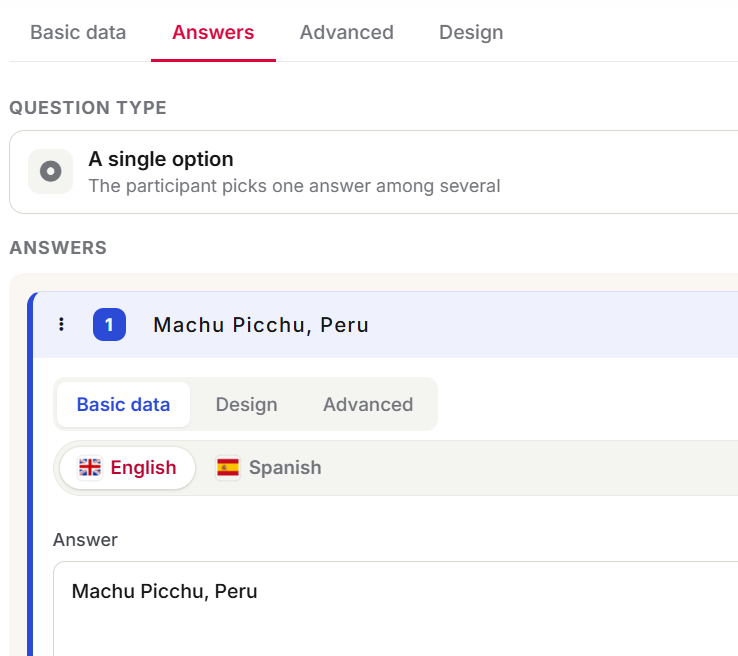Click the UK flag icon
738x656 pixels.
click(90, 468)
